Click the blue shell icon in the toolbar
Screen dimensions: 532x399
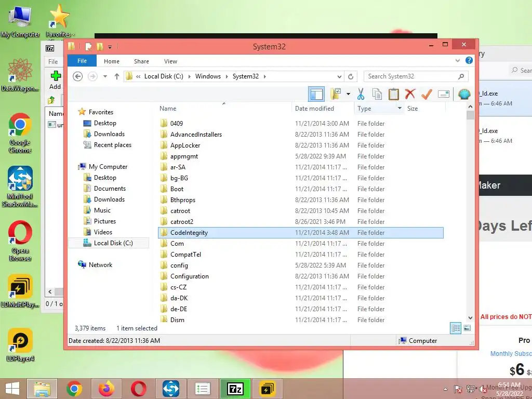click(x=464, y=94)
